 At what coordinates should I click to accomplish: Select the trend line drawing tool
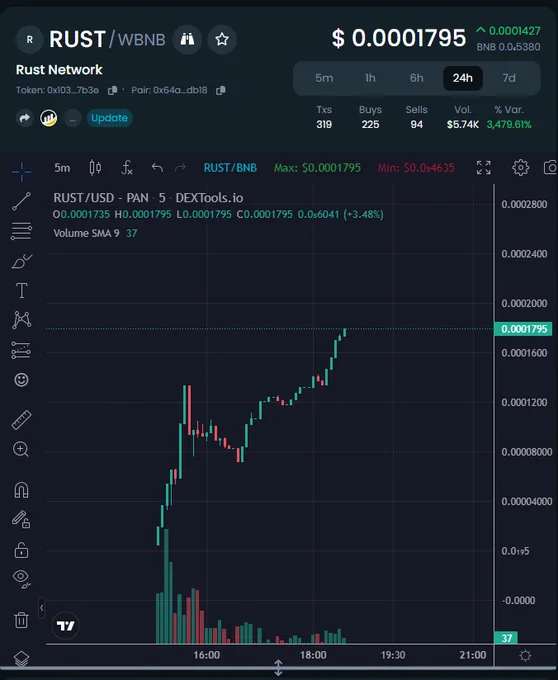coord(21,202)
